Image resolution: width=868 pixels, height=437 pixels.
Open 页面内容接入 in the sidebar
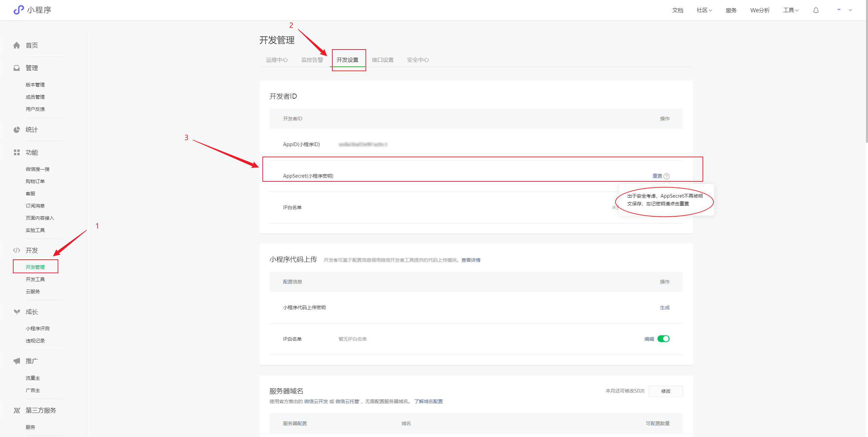[x=40, y=218]
